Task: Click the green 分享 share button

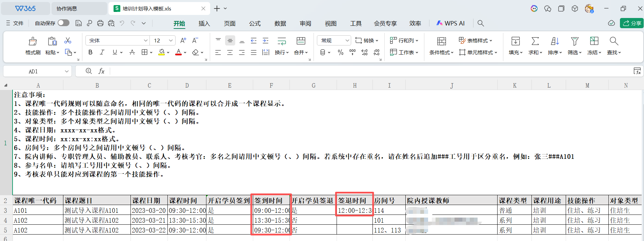Action: pos(632,23)
